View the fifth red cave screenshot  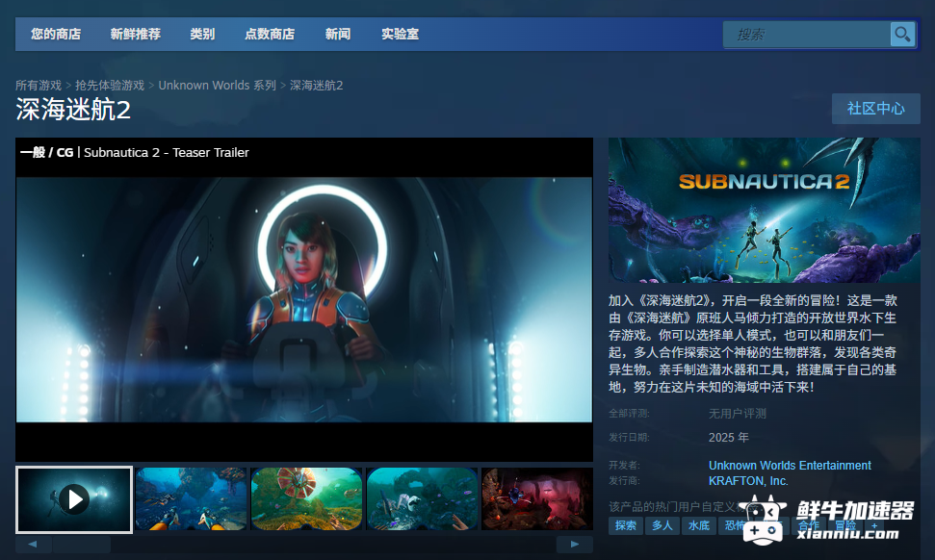537,499
